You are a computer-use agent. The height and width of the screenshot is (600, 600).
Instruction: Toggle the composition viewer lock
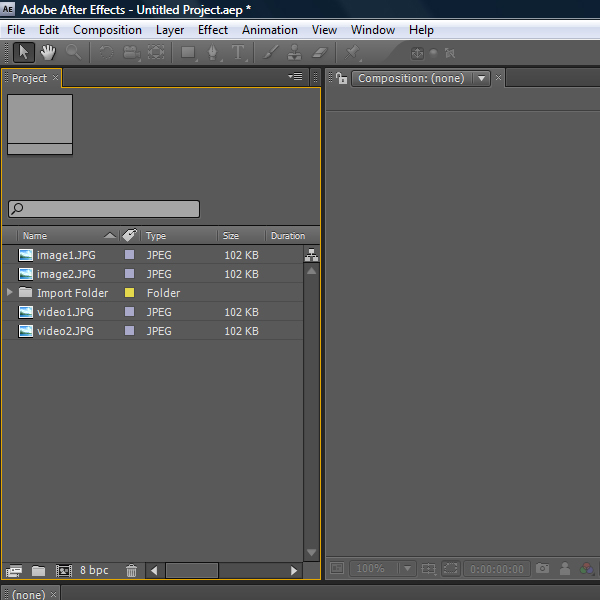341,78
